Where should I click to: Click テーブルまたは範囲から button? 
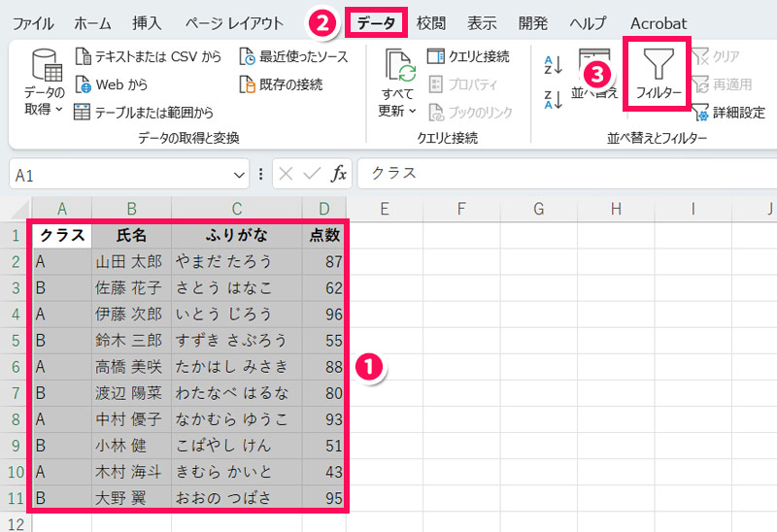(x=144, y=113)
